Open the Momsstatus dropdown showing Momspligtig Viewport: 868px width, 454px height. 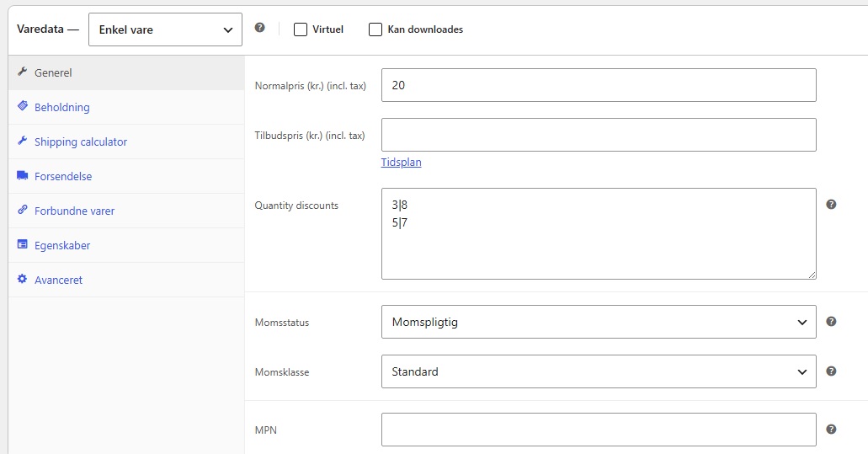click(x=599, y=322)
